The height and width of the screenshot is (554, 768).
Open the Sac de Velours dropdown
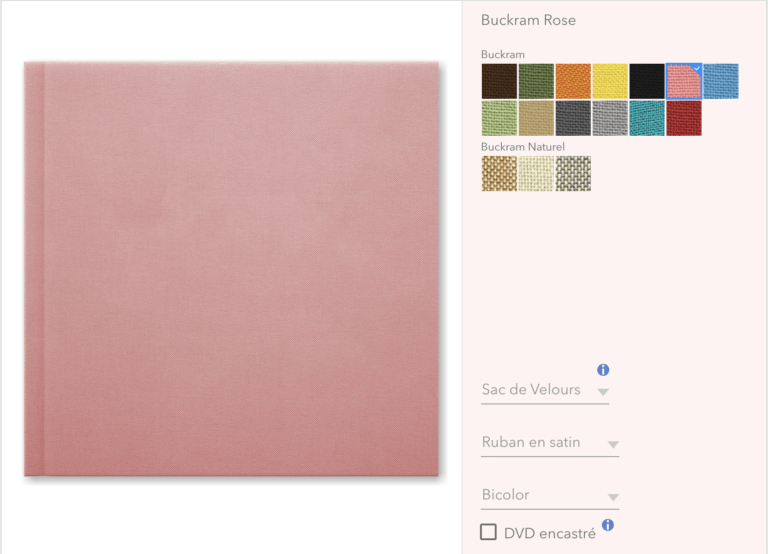pos(545,390)
